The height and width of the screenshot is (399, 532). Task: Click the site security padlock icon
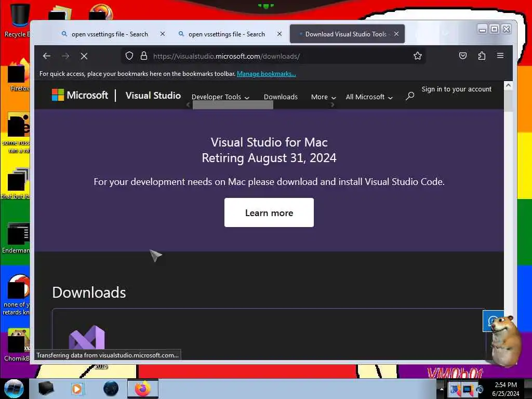144,56
